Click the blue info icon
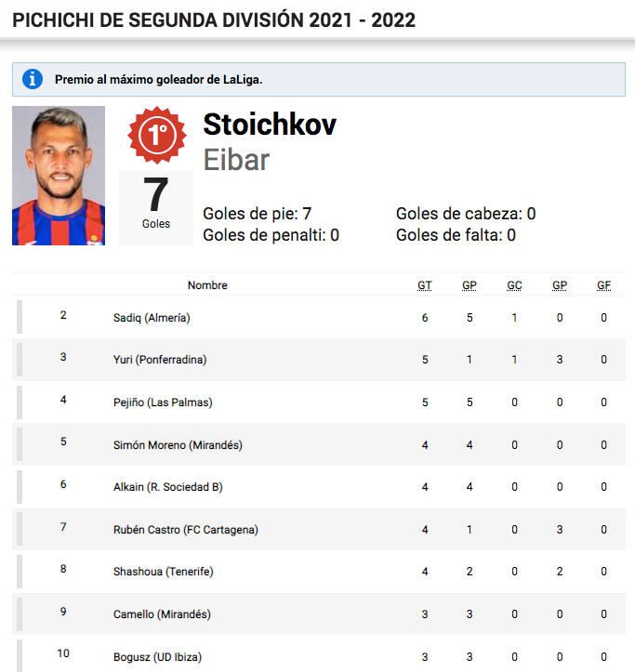The width and height of the screenshot is (635, 672). (33, 79)
